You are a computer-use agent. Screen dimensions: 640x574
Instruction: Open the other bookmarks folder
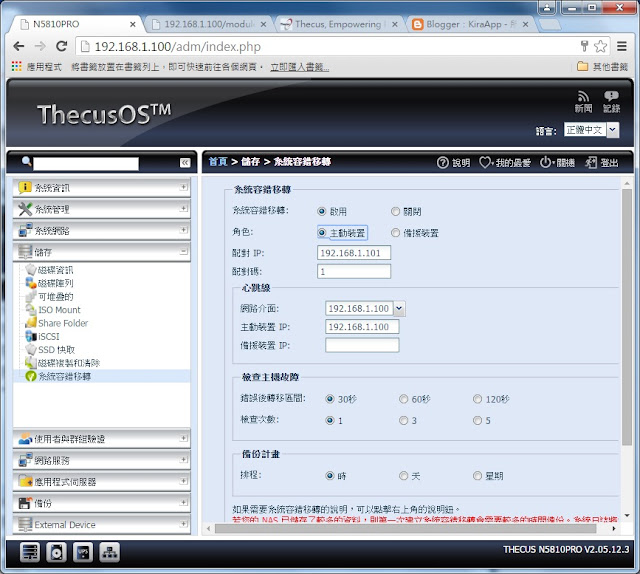(602, 67)
